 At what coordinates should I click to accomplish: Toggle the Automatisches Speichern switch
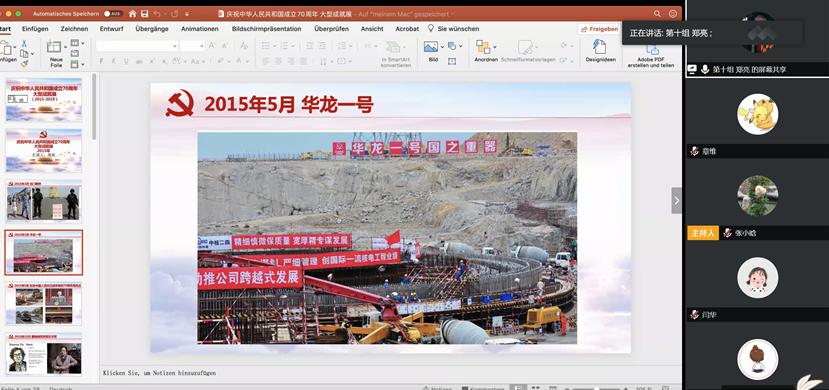[113, 14]
